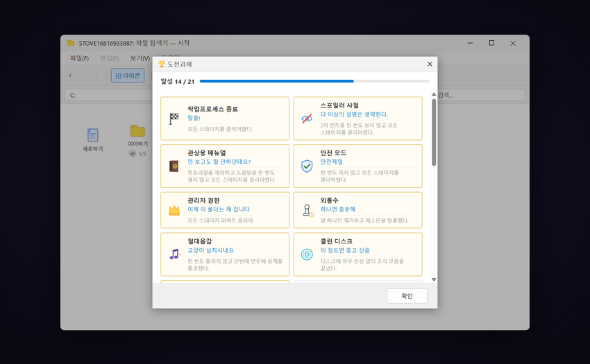Select the 아이콘 view button in toolbar

coord(128,76)
